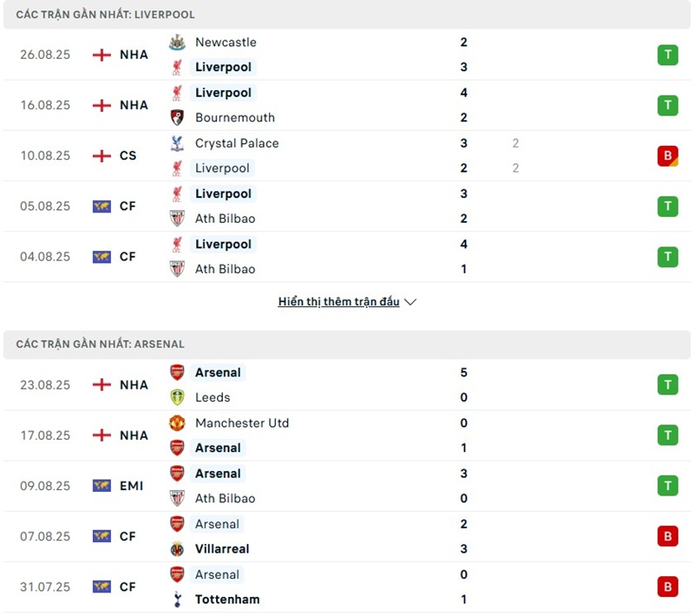
Task: Expand more matches with the chevron arrow
Action: (x=410, y=302)
